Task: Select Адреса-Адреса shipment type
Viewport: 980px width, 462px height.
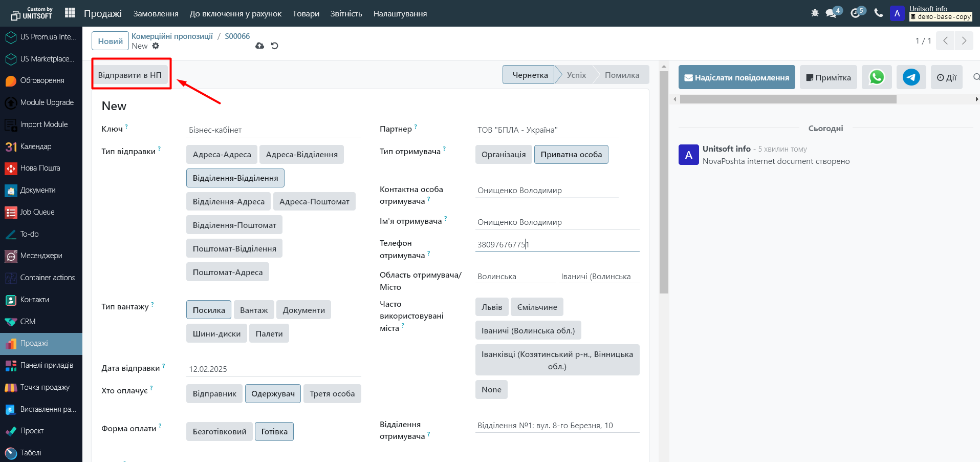Action: pyautogui.click(x=222, y=155)
